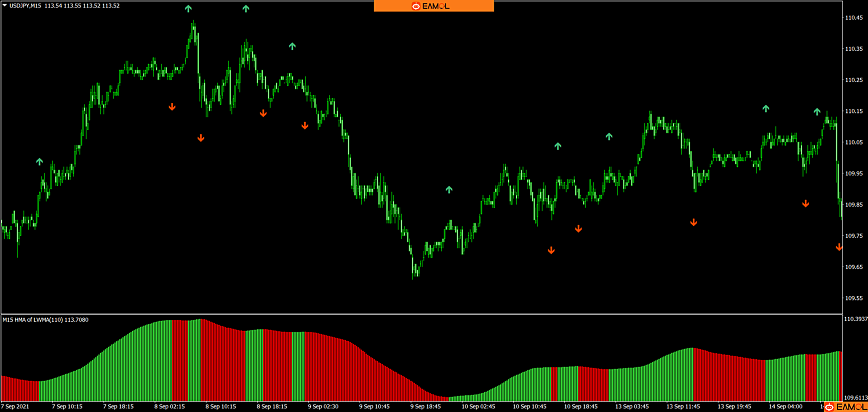Click the 110.3937 indicator scale maximum value
868x412 pixels.
pyautogui.click(x=855, y=319)
